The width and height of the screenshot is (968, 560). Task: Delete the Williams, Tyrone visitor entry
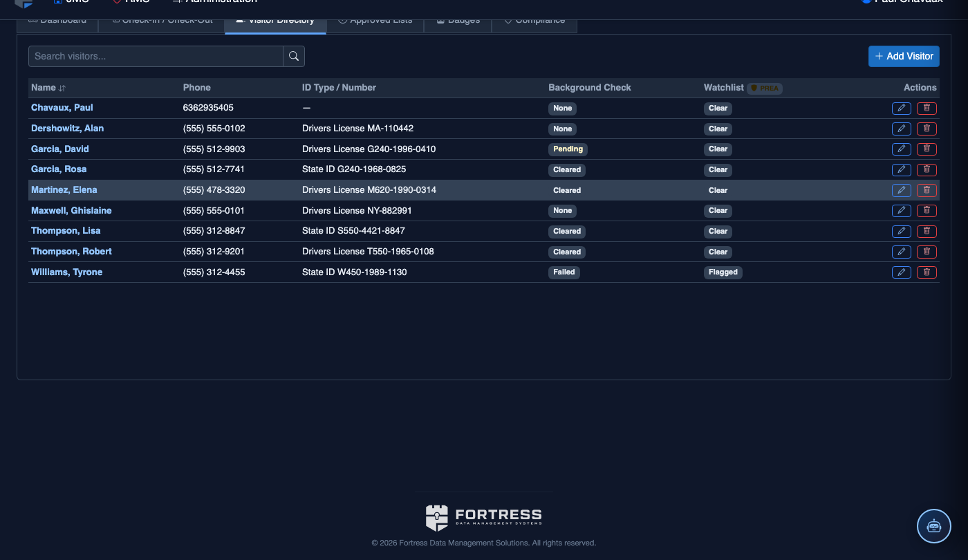tap(927, 272)
